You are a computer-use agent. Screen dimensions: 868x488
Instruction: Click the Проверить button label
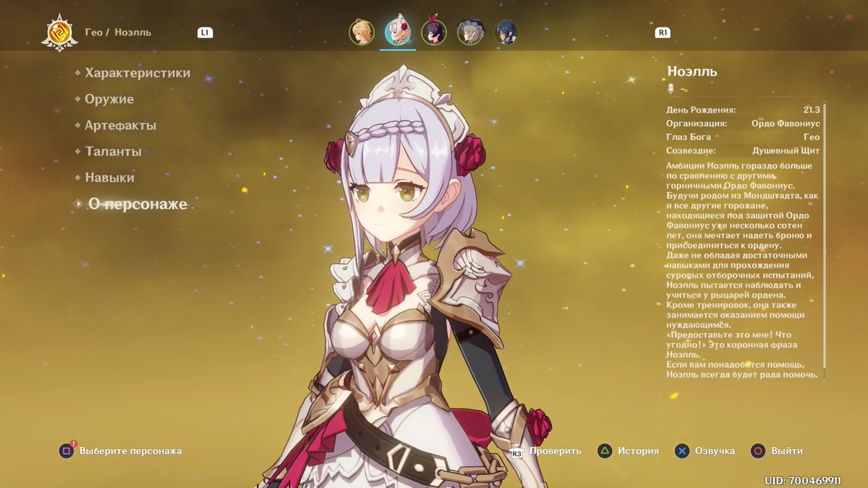555,451
